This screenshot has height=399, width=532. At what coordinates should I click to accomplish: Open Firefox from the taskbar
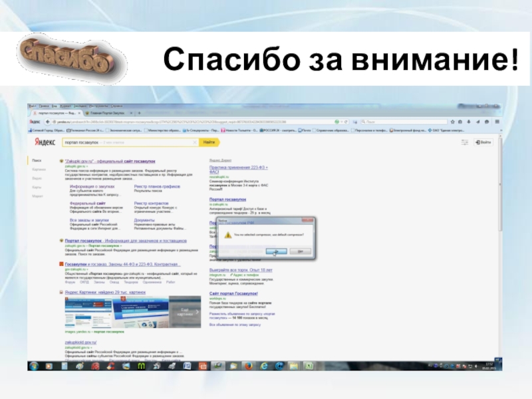pyautogui.click(x=248, y=366)
